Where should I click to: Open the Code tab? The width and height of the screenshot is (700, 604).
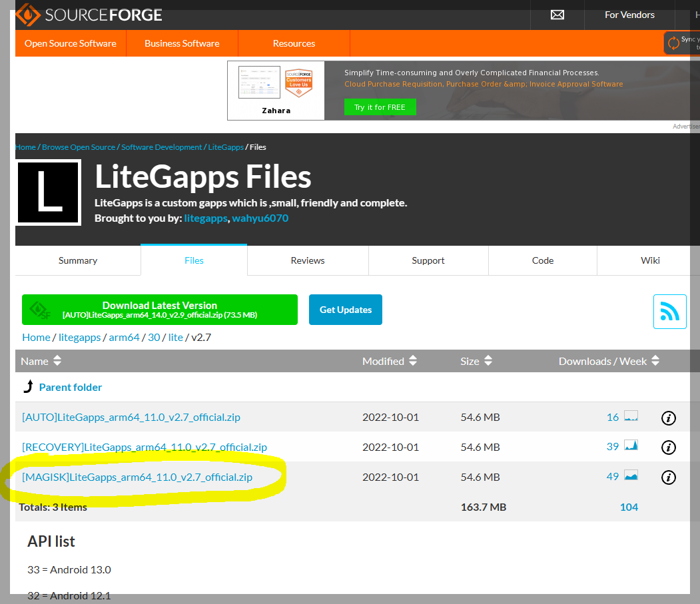(x=543, y=260)
